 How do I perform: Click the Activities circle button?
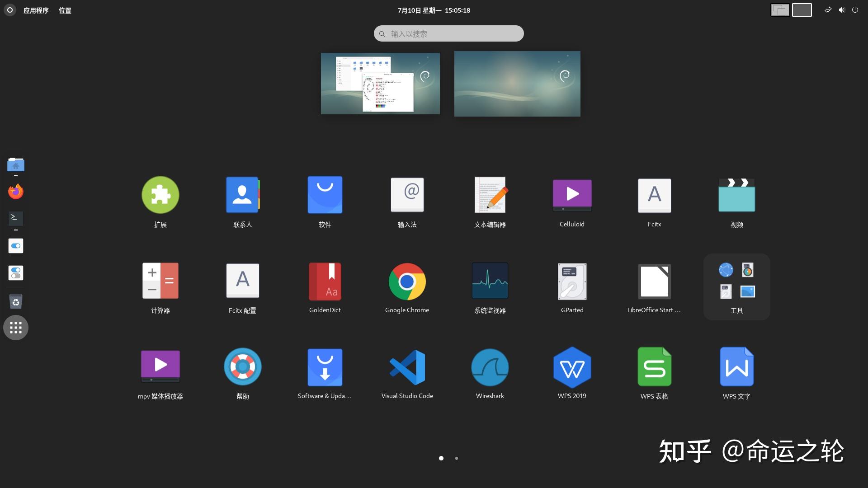point(10,10)
